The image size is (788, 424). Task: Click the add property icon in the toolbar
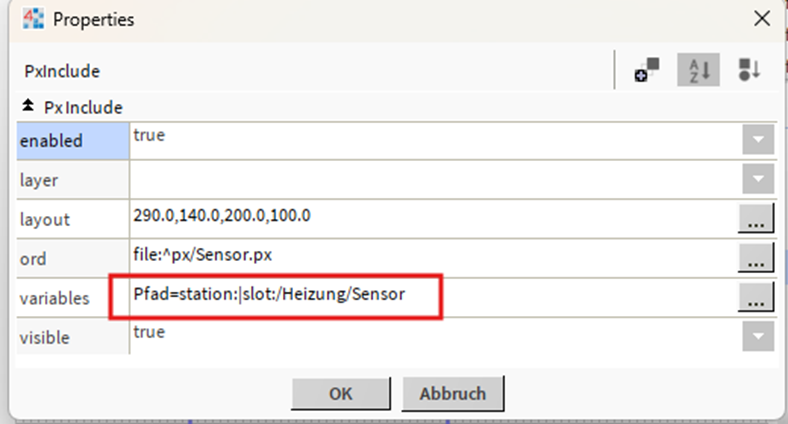647,70
